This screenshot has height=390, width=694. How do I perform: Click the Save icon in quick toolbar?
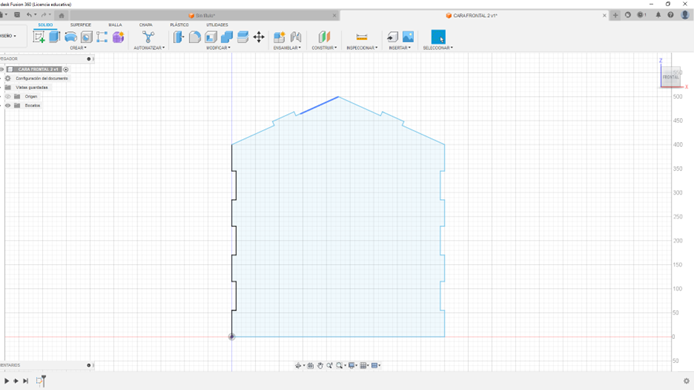tap(17, 15)
